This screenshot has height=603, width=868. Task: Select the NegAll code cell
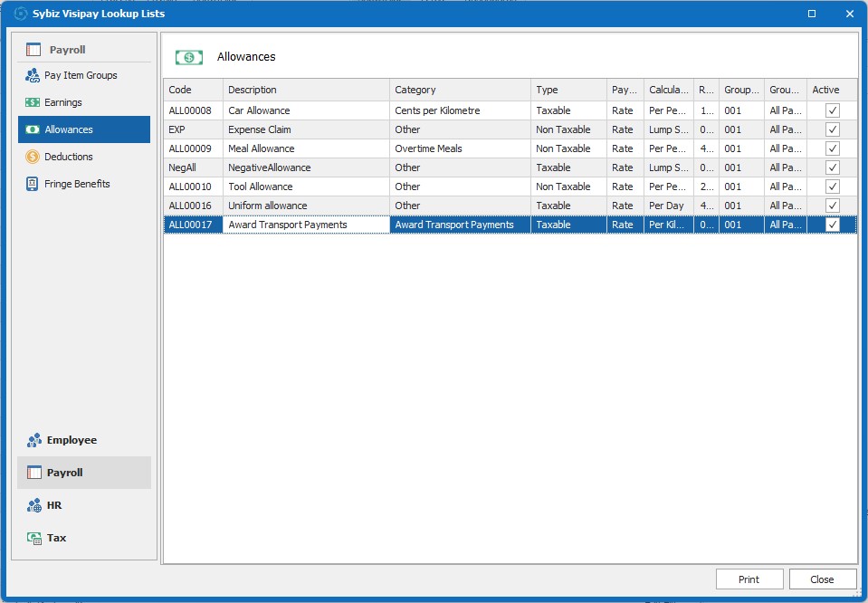pyautogui.click(x=193, y=167)
